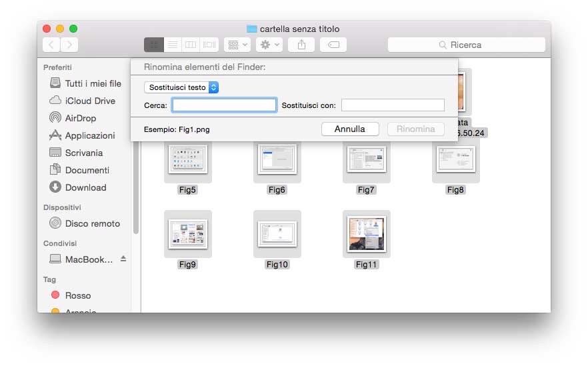Open Documenti in the sidebar
This screenshot has width=588, height=366.
79,170
